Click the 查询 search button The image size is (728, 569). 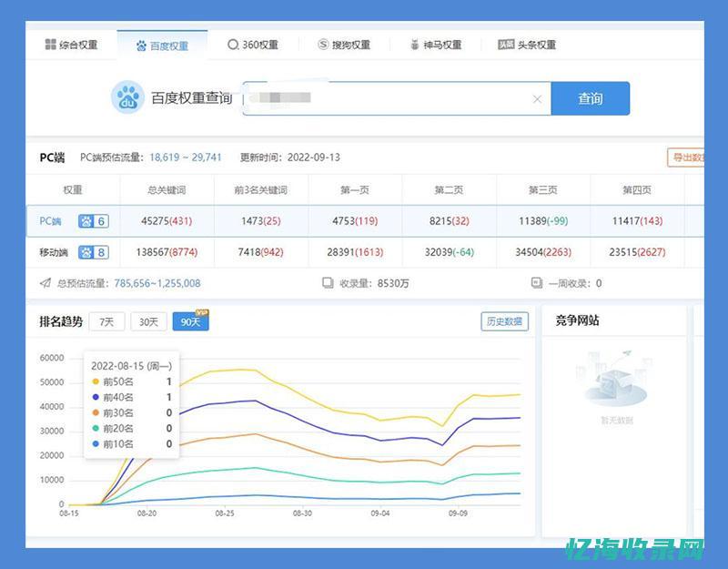pyautogui.click(x=591, y=97)
